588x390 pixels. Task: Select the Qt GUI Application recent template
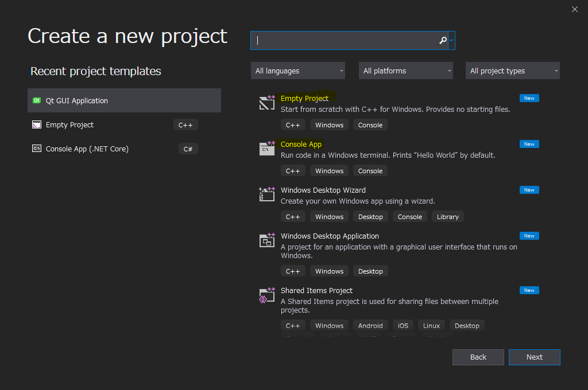coord(124,100)
